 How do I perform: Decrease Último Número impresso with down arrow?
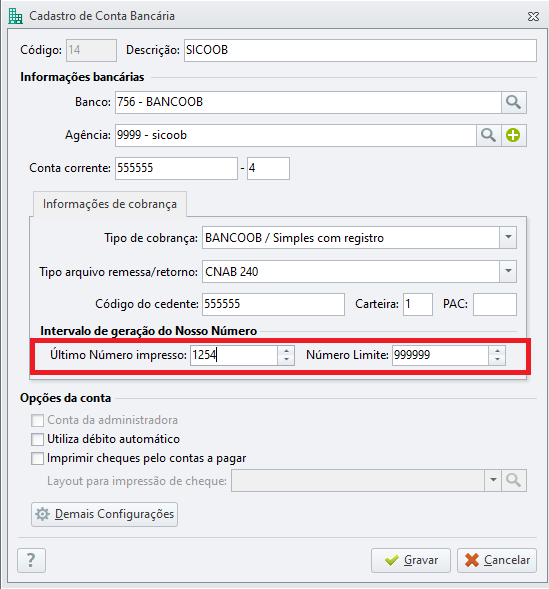click(287, 360)
